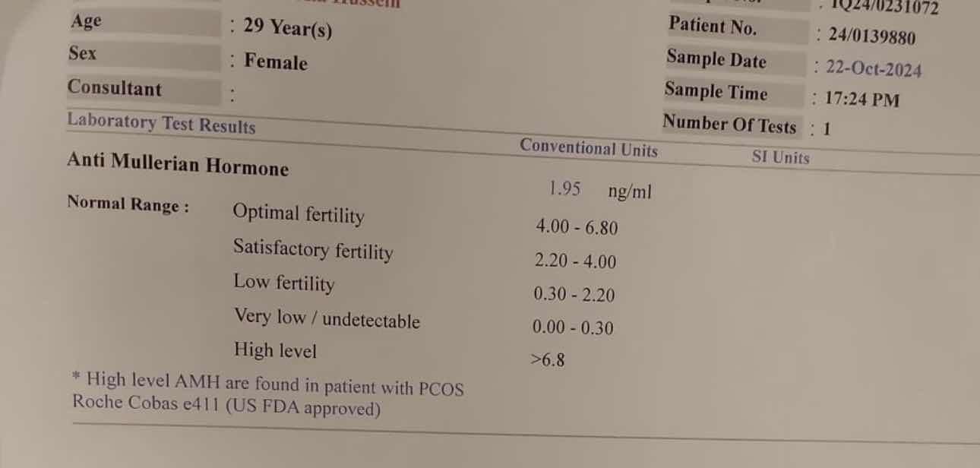Click the Patient No. value 24/0139880
Screen dimensions: 980x468
pos(872,36)
